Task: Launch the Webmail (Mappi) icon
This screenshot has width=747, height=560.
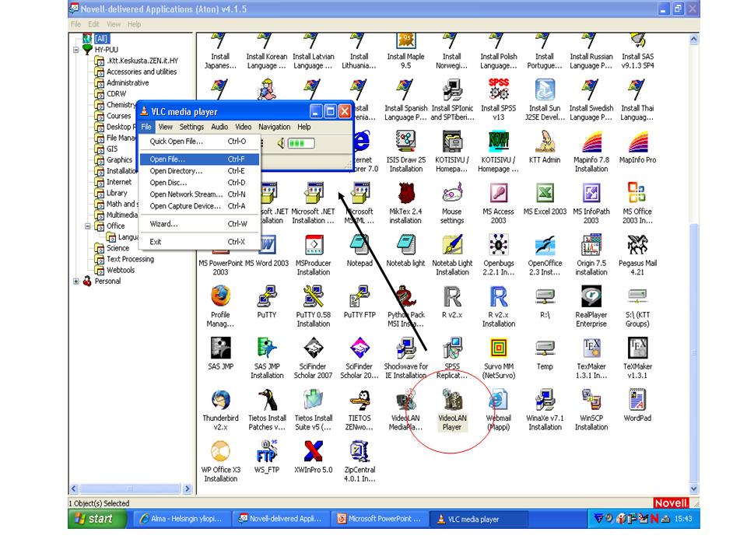Action: [x=498, y=400]
